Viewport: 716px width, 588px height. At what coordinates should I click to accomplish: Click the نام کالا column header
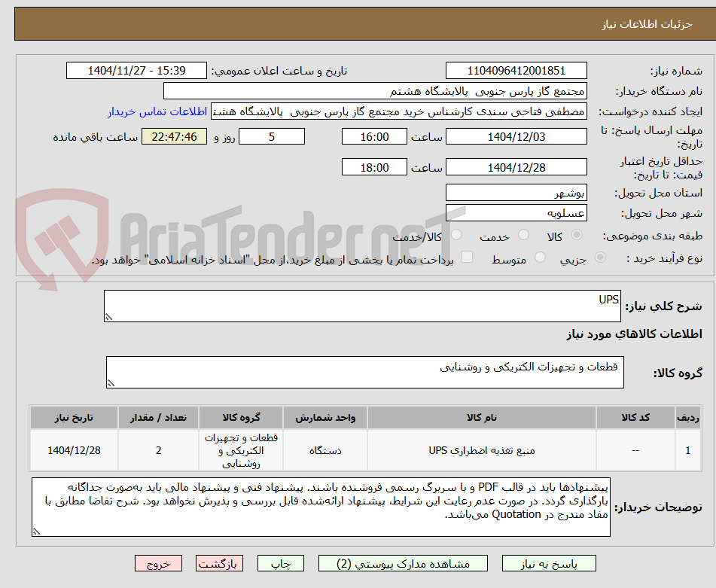[481, 417]
